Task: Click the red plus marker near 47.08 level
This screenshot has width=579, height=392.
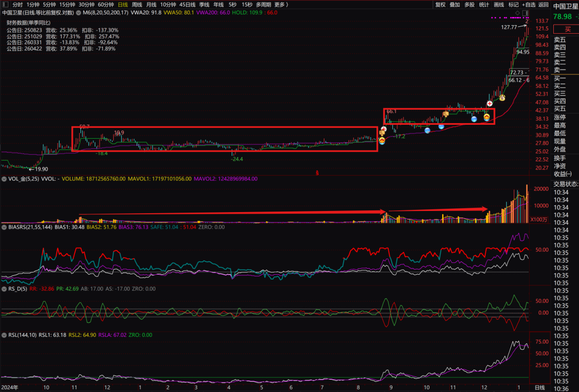Action: (x=489, y=104)
